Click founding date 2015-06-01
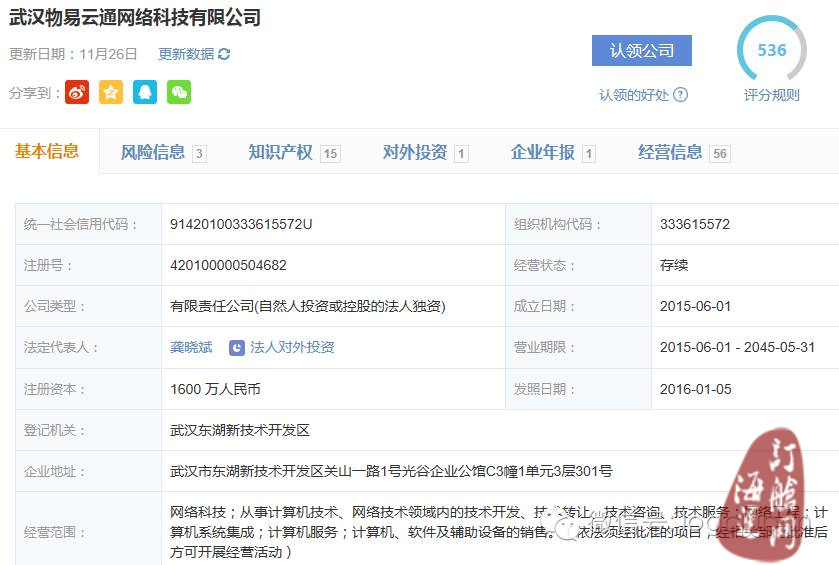 click(x=695, y=307)
